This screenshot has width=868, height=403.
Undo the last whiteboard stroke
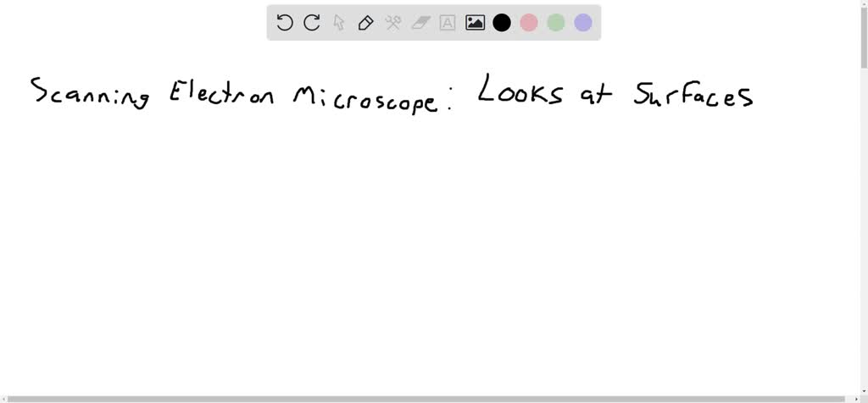click(x=285, y=23)
